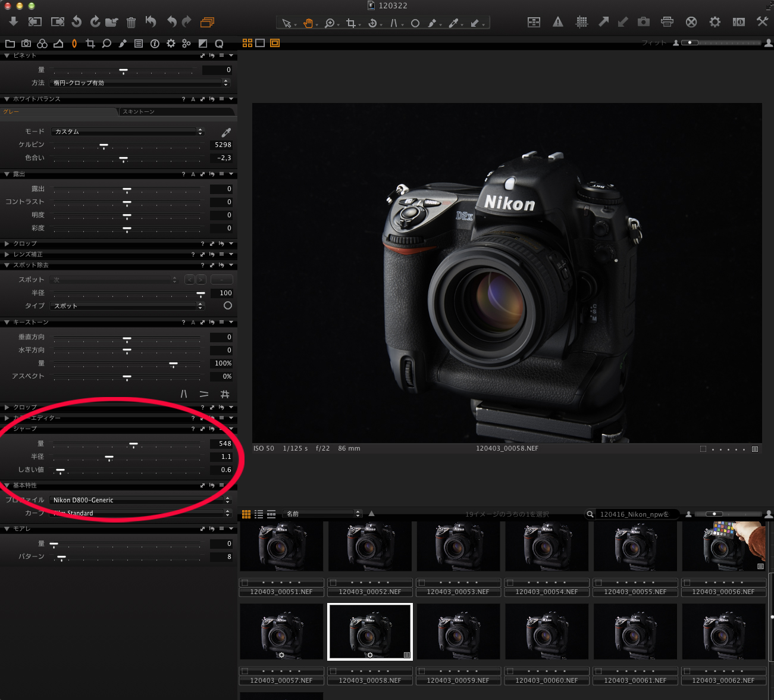
Task: Click the circled X icon in top toolbar
Action: point(691,22)
